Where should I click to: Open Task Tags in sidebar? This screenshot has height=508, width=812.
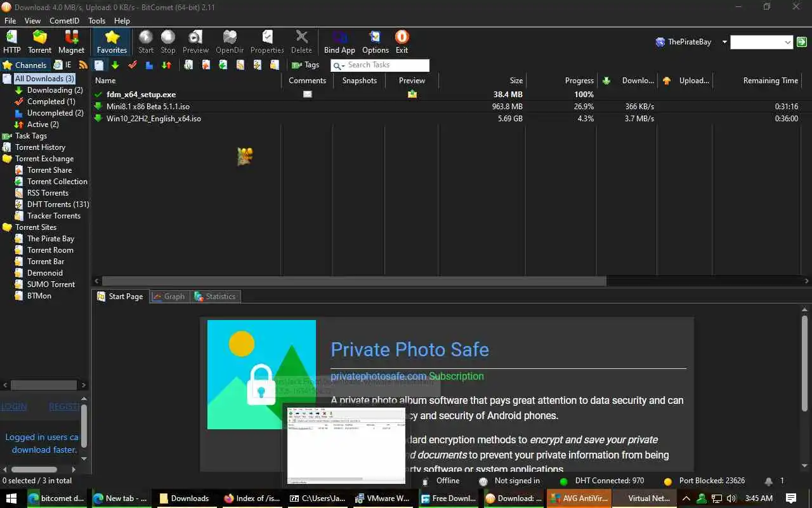[31, 136]
